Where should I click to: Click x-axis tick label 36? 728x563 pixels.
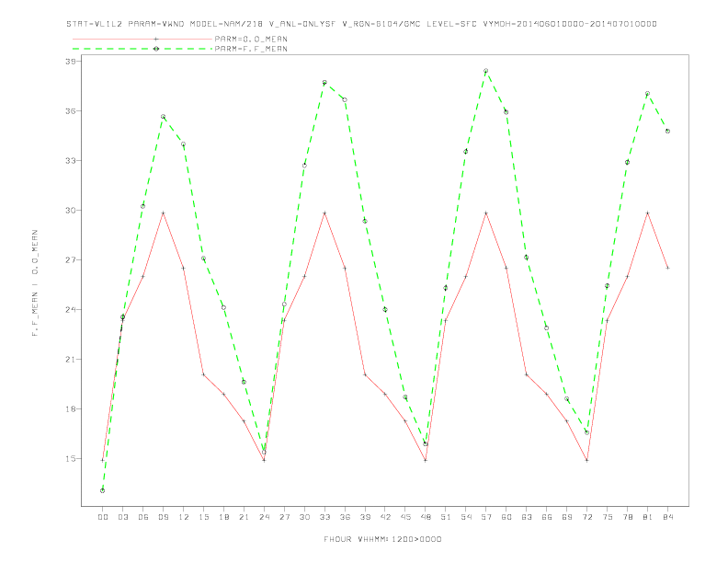(x=345, y=517)
